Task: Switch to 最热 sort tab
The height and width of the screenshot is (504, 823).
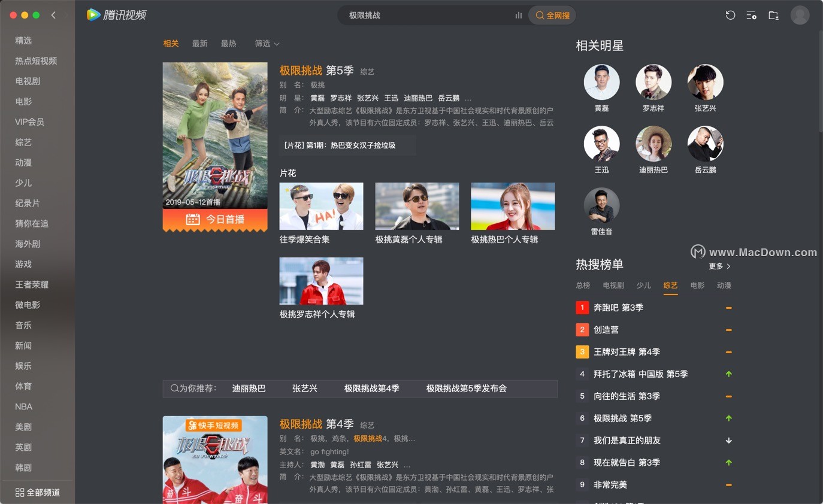Action: click(228, 44)
